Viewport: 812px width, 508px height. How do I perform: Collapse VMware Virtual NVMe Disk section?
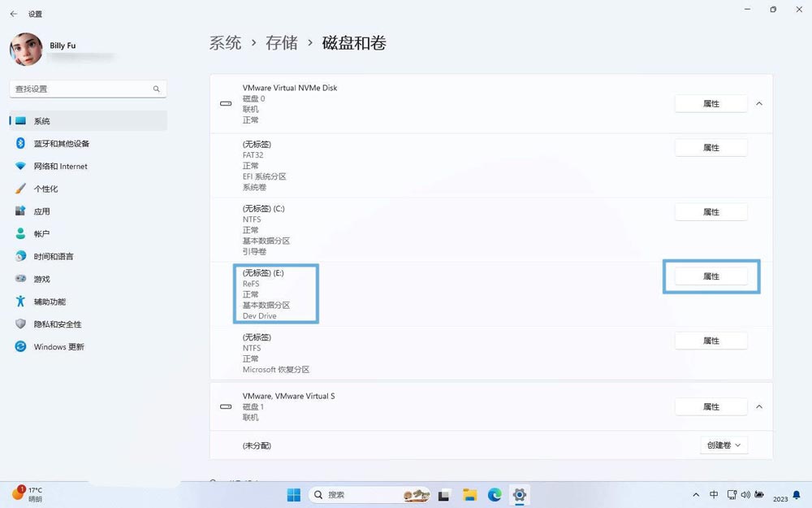click(759, 103)
